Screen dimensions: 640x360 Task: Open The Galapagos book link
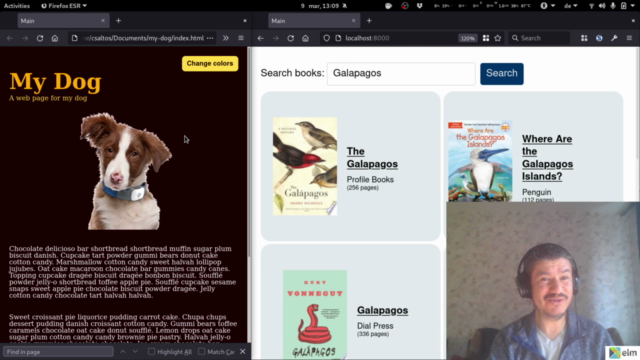[x=372, y=158]
